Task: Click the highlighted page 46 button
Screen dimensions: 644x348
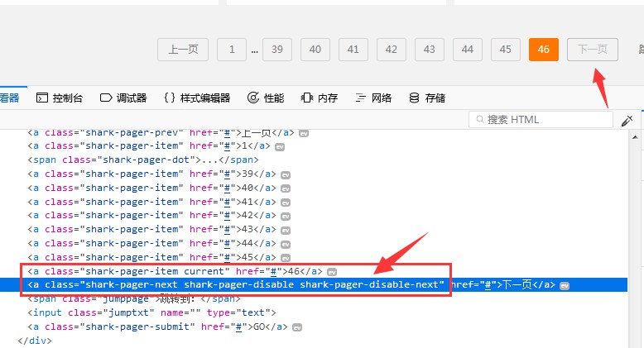Action: [544, 50]
